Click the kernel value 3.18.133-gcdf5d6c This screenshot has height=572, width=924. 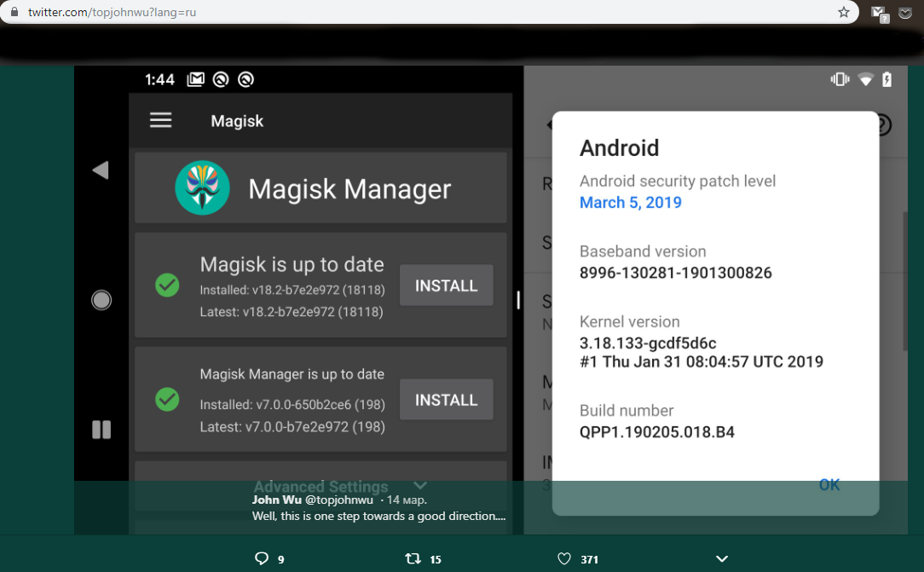click(648, 343)
